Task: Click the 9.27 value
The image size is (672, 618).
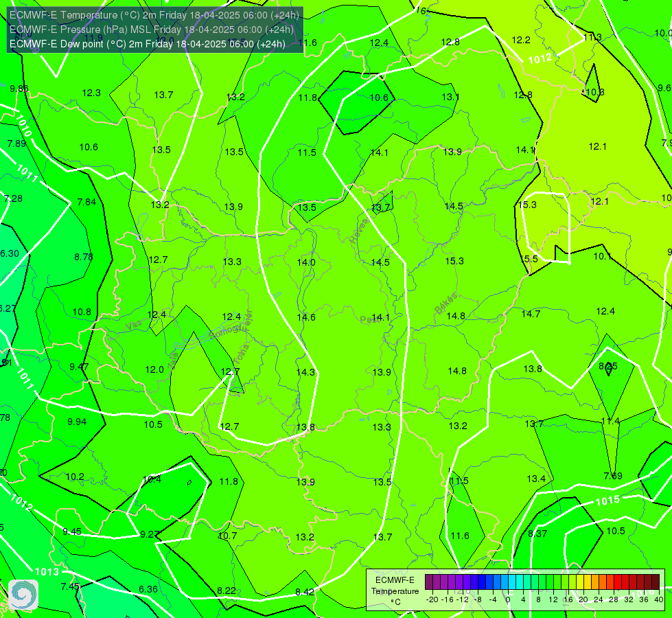Action: click(150, 534)
